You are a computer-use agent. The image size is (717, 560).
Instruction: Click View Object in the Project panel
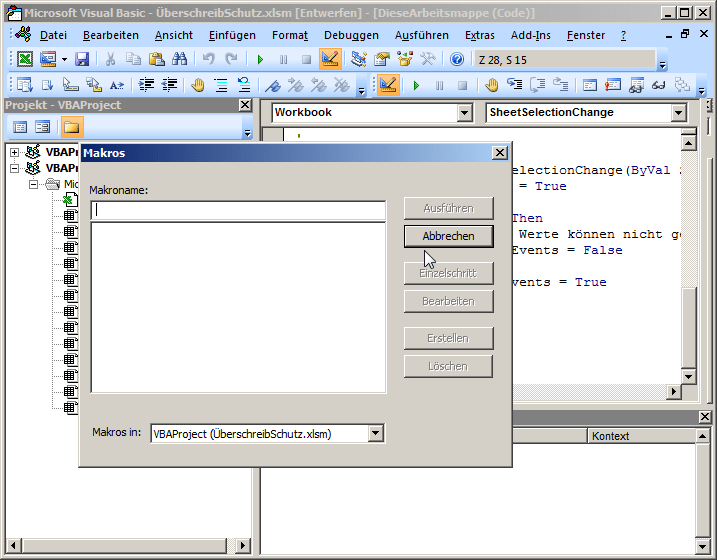click(x=43, y=127)
